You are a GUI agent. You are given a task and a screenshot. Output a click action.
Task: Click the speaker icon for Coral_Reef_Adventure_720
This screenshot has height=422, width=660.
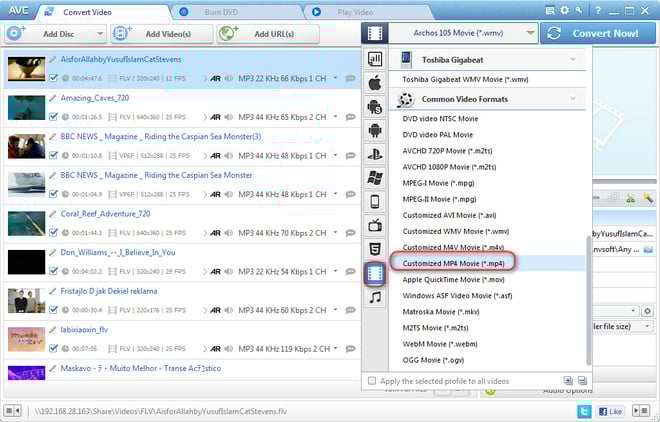[229, 233]
